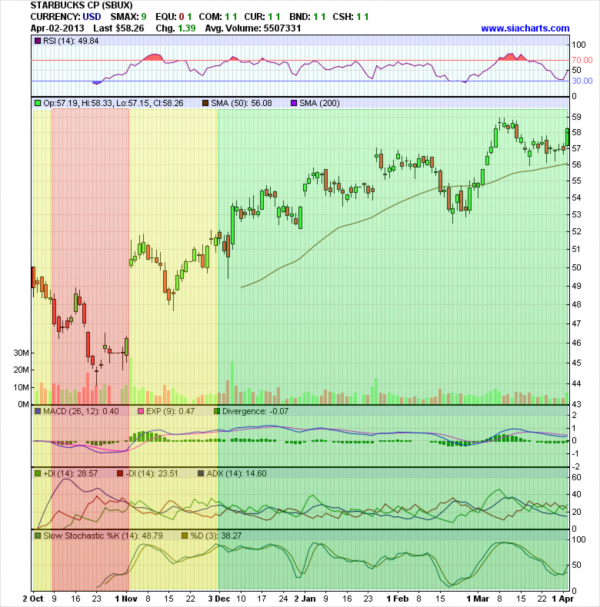Click the STARBUCKS CP (SBUX) chart title

pos(77,6)
